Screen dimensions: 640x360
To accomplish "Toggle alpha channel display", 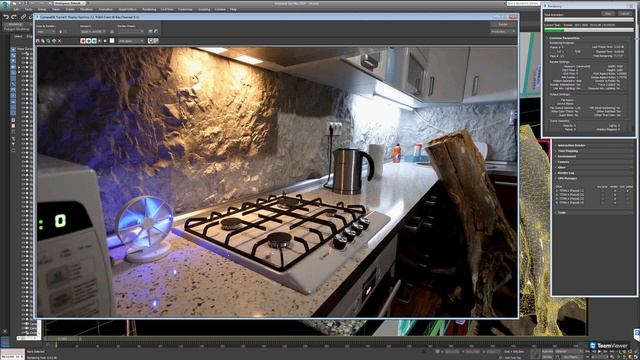I will click(100, 41).
